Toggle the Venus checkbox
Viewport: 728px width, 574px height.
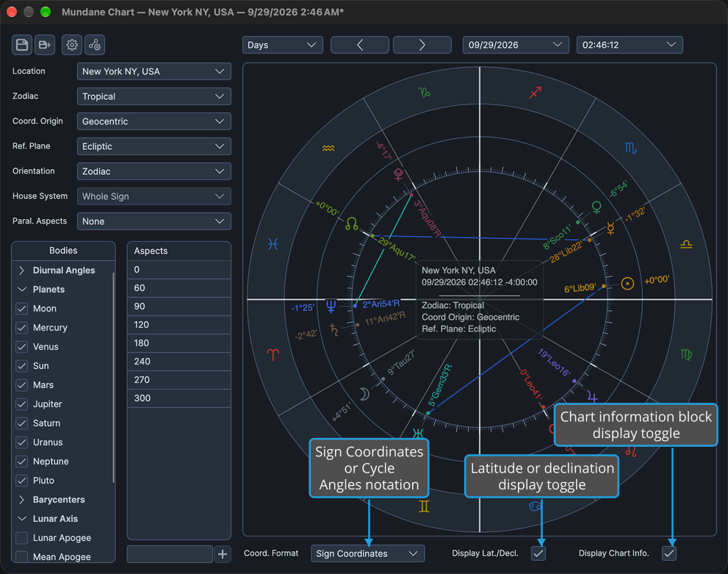coord(22,346)
